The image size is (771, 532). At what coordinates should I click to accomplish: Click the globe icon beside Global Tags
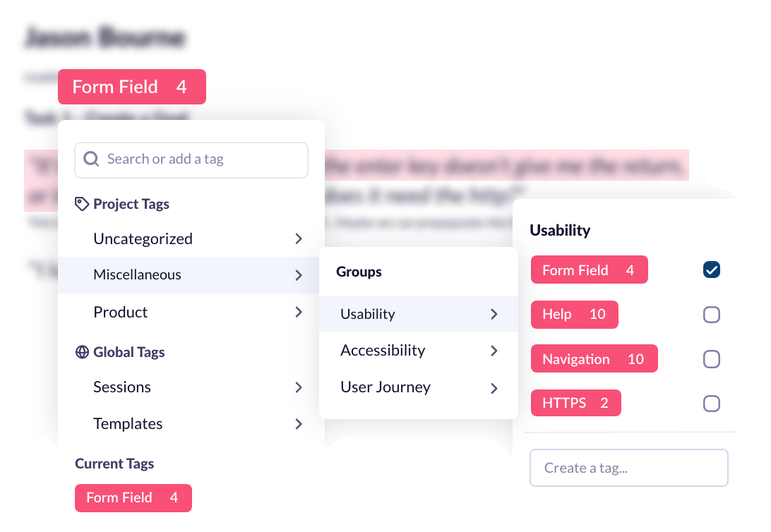tap(80, 351)
